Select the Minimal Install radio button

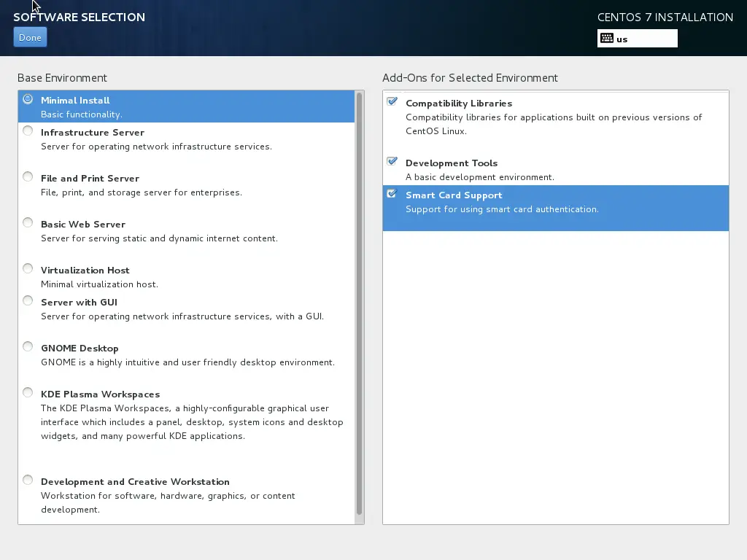pyautogui.click(x=28, y=99)
